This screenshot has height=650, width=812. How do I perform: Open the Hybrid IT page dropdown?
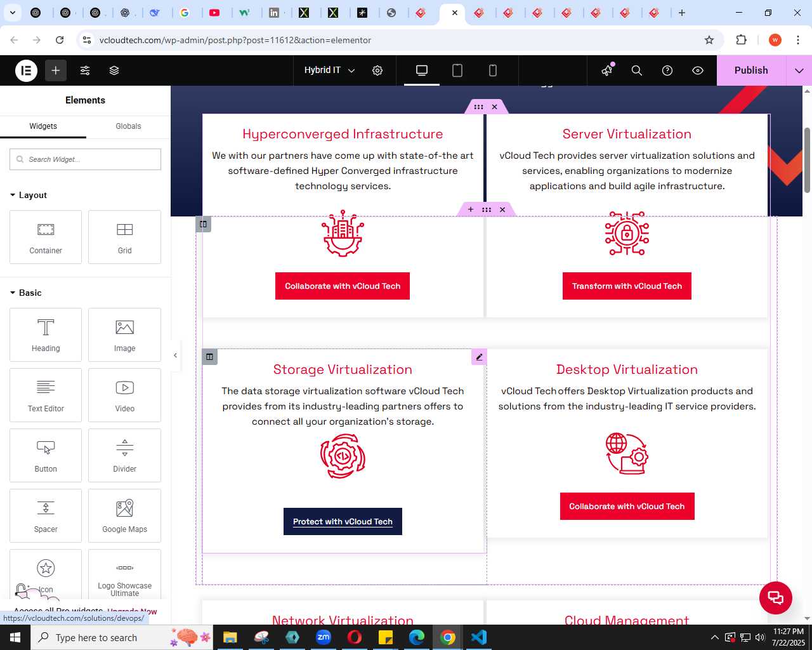(329, 70)
